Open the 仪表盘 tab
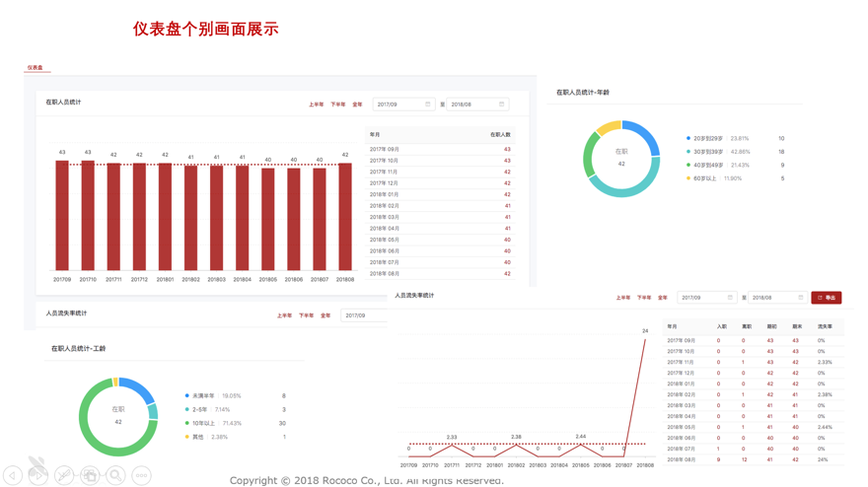Viewport: 868px width, 487px height. coord(36,67)
